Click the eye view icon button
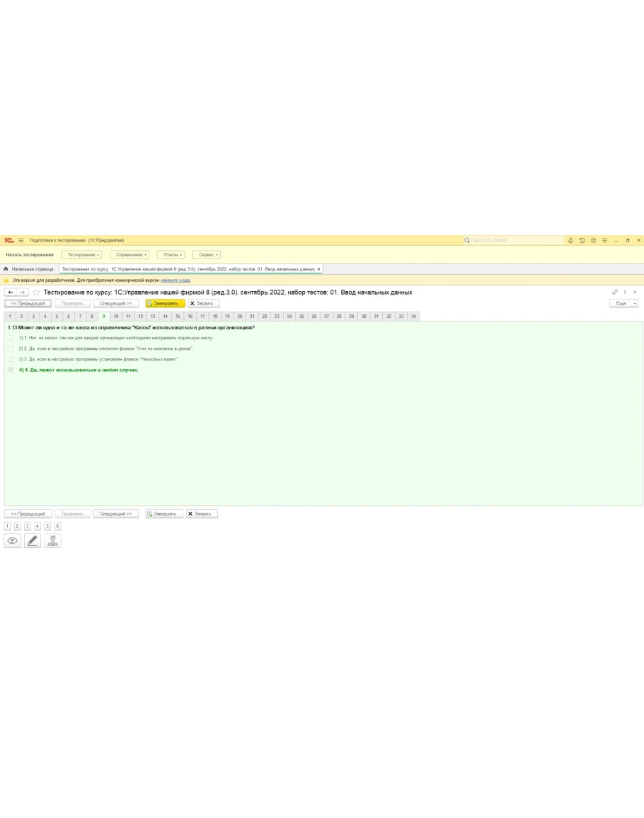 [12, 540]
